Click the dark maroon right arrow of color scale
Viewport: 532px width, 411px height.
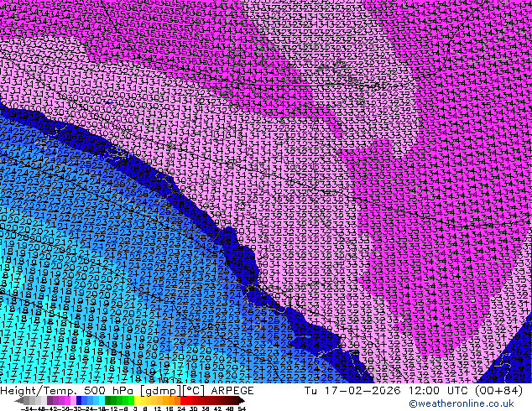pos(241,400)
